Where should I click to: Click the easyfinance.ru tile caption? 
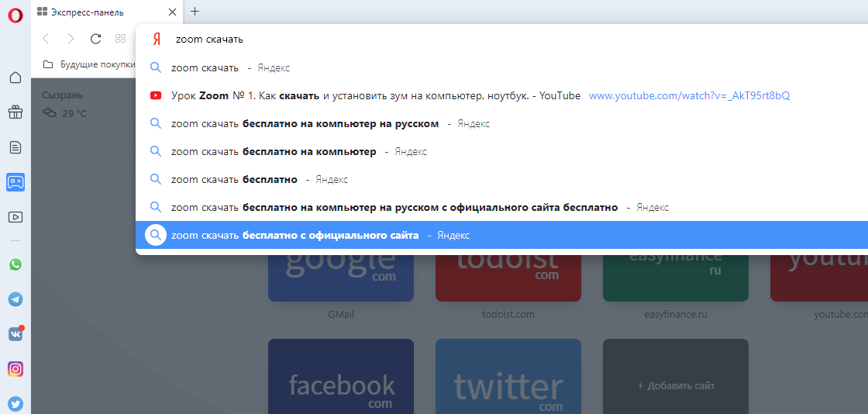tap(675, 315)
